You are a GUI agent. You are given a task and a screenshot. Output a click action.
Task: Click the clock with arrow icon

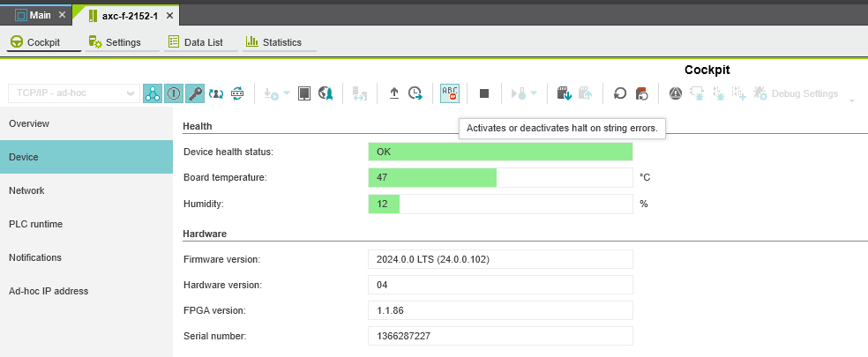tap(415, 93)
